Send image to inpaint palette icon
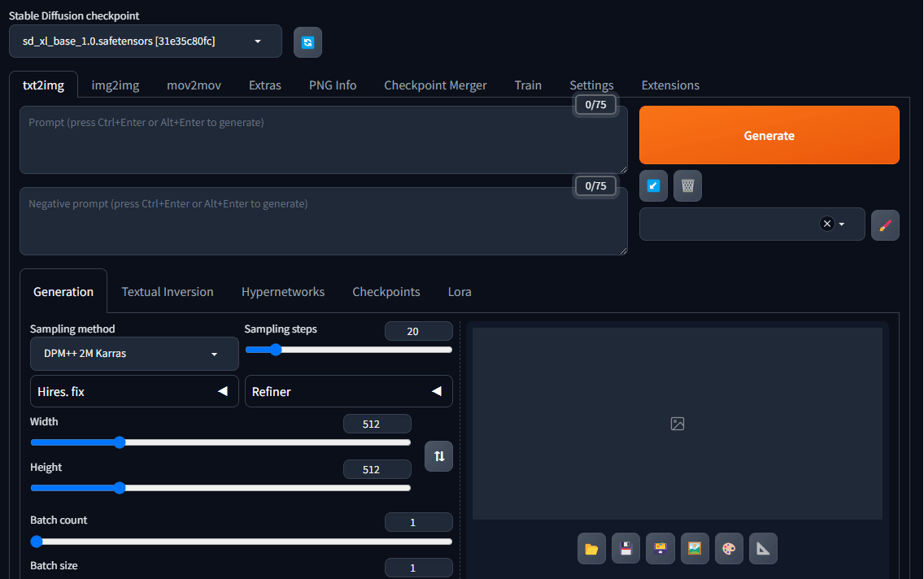The width and height of the screenshot is (924, 579). click(729, 549)
